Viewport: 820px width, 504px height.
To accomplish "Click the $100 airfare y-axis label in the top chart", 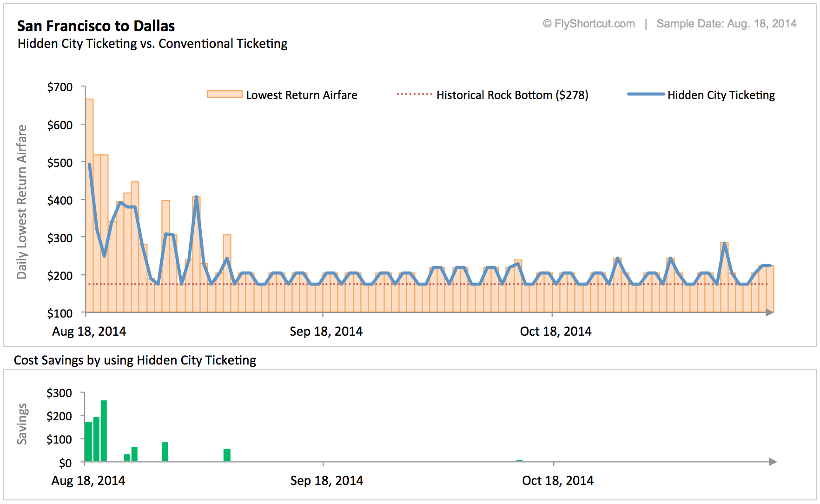I will click(x=60, y=313).
